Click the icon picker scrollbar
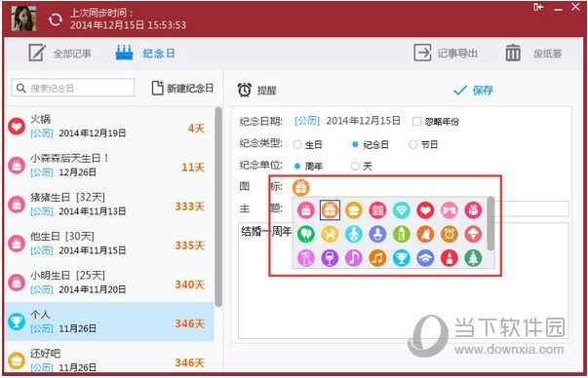This screenshot has height=378, width=588. click(490, 224)
